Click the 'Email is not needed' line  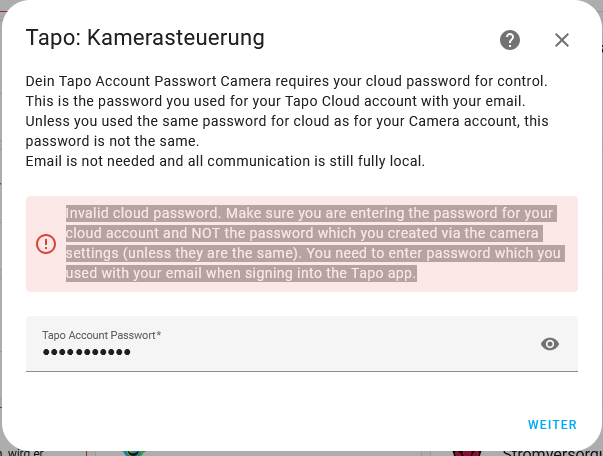225,160
